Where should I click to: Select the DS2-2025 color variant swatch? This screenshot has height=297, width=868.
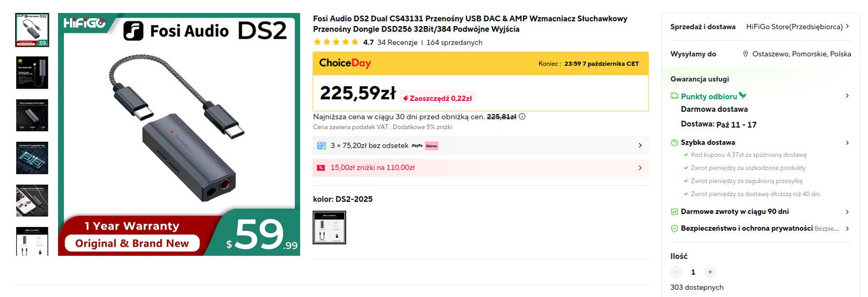pyautogui.click(x=329, y=228)
